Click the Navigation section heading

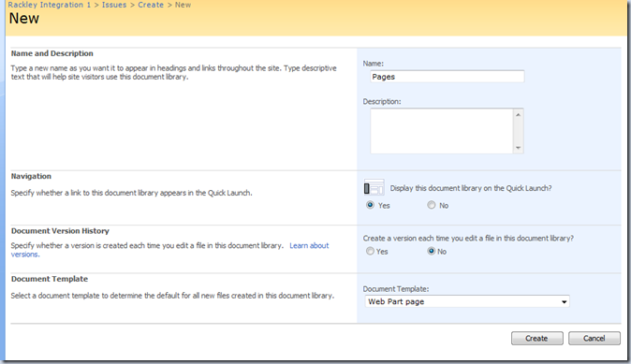(x=31, y=176)
